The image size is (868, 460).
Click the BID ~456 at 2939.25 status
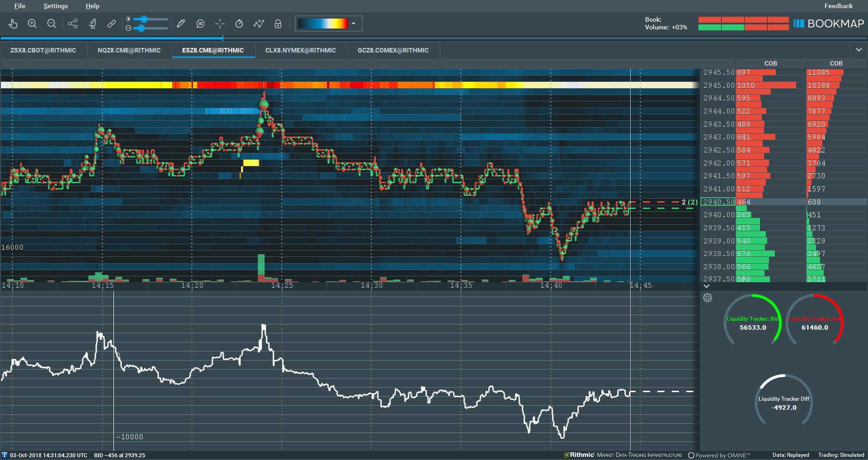click(x=119, y=455)
